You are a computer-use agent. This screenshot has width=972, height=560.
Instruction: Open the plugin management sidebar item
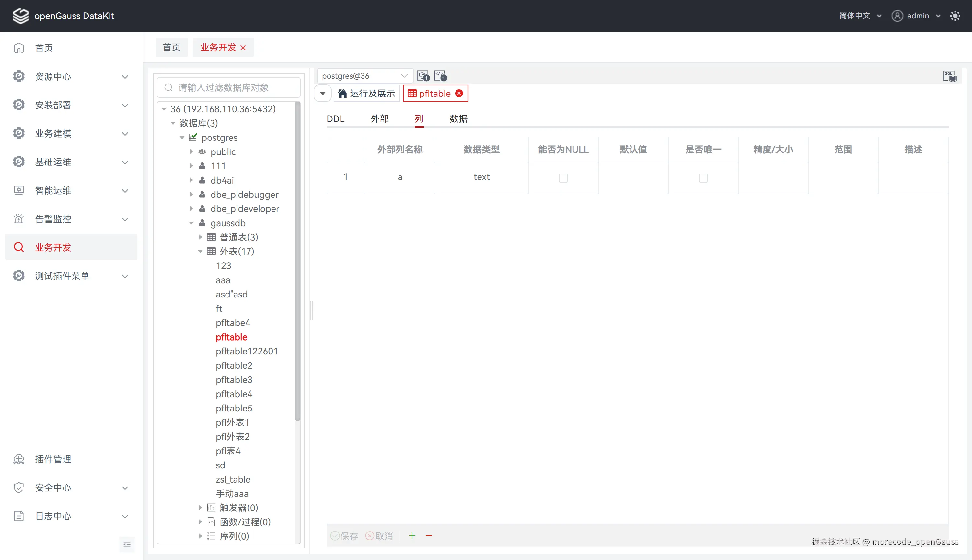point(53,459)
